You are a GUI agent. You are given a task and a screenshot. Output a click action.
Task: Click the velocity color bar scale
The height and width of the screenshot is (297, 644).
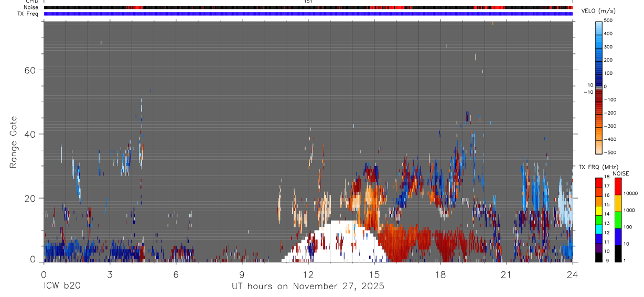[x=598, y=86]
